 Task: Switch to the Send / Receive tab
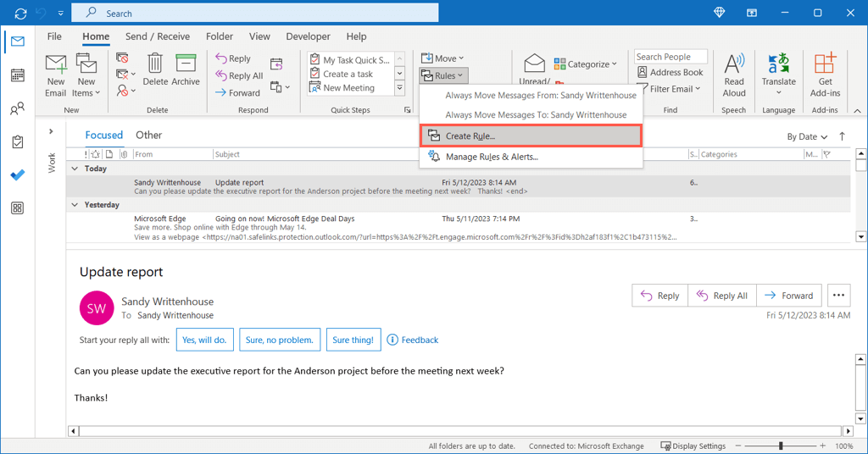[157, 36]
